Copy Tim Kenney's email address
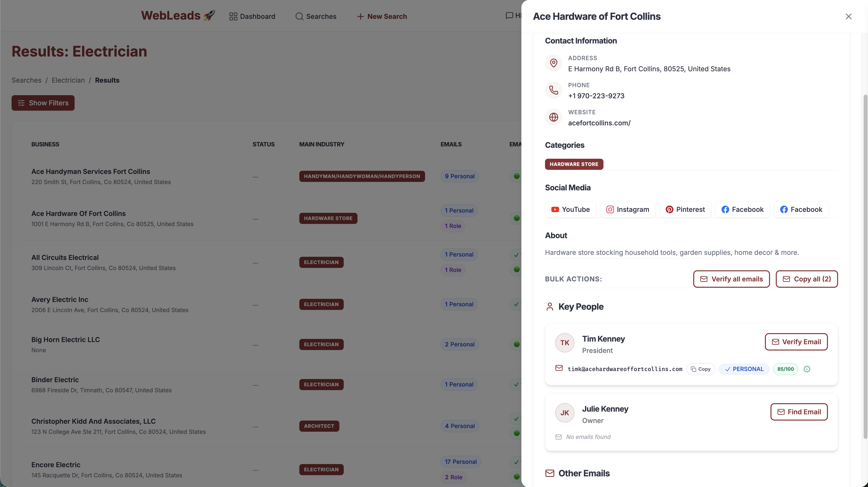Image resolution: width=868 pixels, height=487 pixels. (700, 369)
